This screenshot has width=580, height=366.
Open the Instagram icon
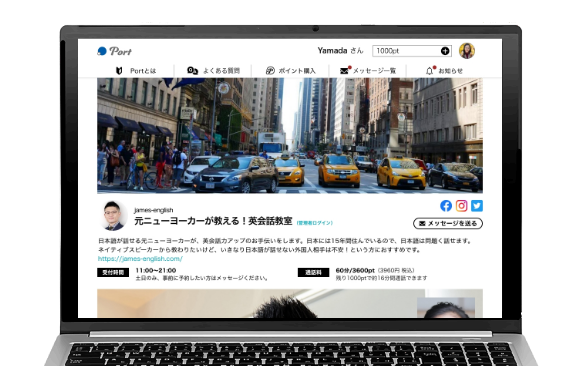click(461, 206)
